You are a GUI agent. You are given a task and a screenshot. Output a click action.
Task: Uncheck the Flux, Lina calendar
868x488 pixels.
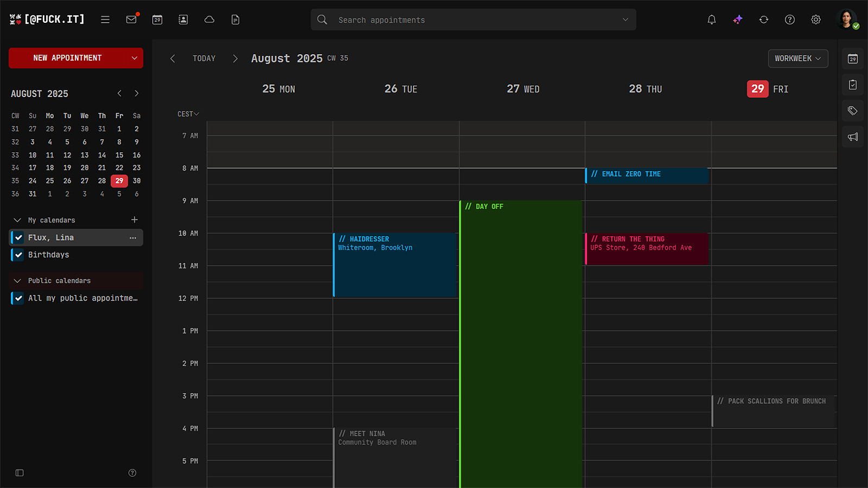tap(18, 237)
